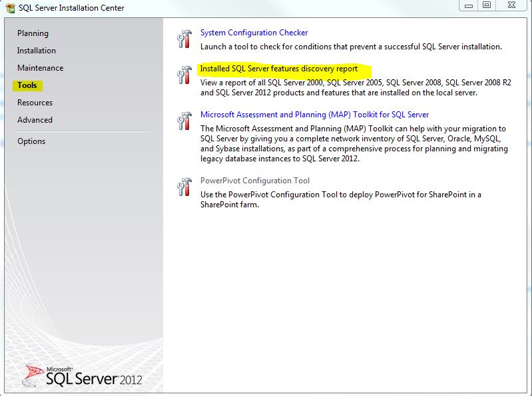
Task: Launch the PowerPivot Configuration Tool link
Action: click(255, 181)
